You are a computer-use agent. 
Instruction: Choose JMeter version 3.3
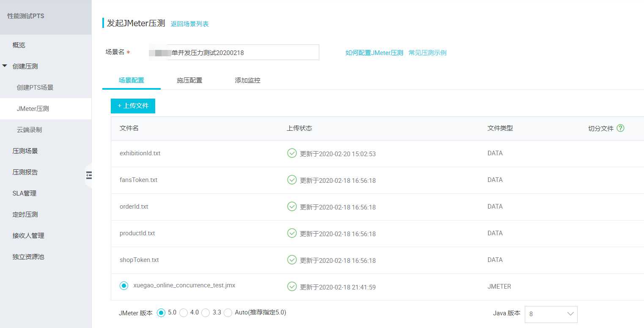(206, 313)
